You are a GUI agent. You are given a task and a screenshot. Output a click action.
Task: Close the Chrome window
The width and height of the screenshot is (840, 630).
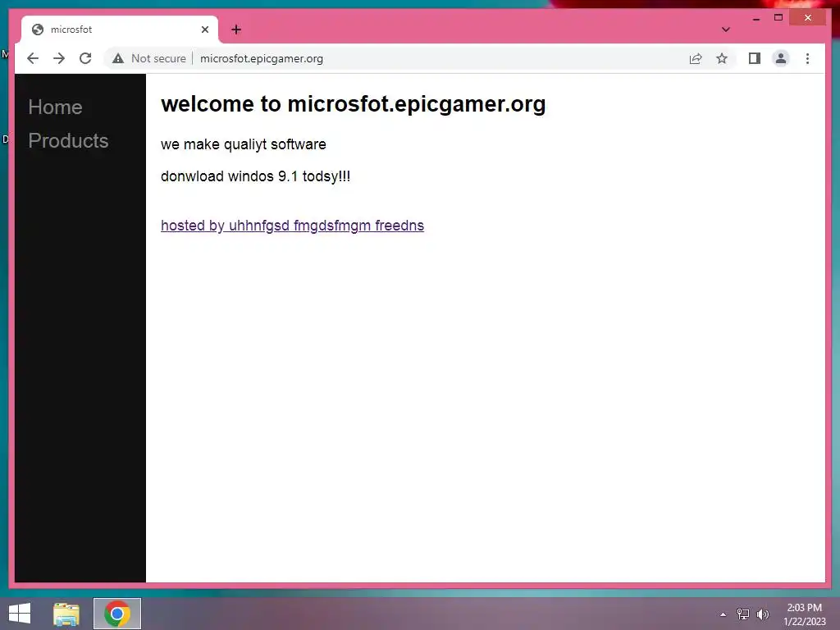click(808, 18)
